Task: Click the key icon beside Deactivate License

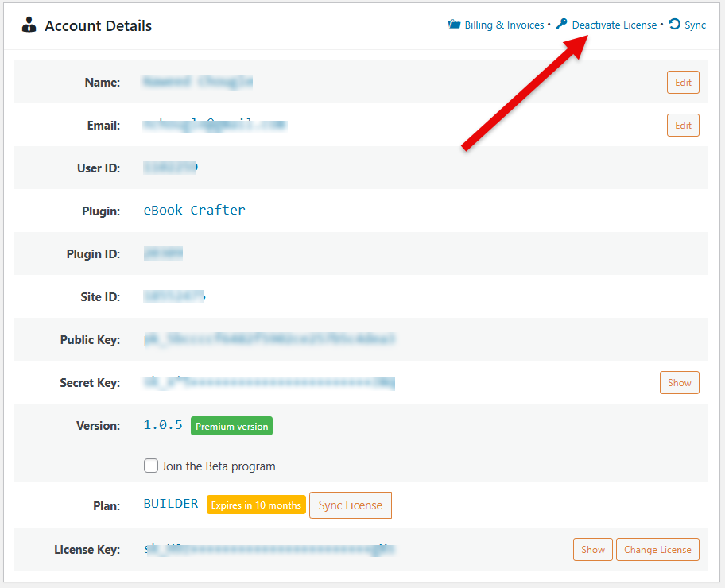Action: pos(563,25)
